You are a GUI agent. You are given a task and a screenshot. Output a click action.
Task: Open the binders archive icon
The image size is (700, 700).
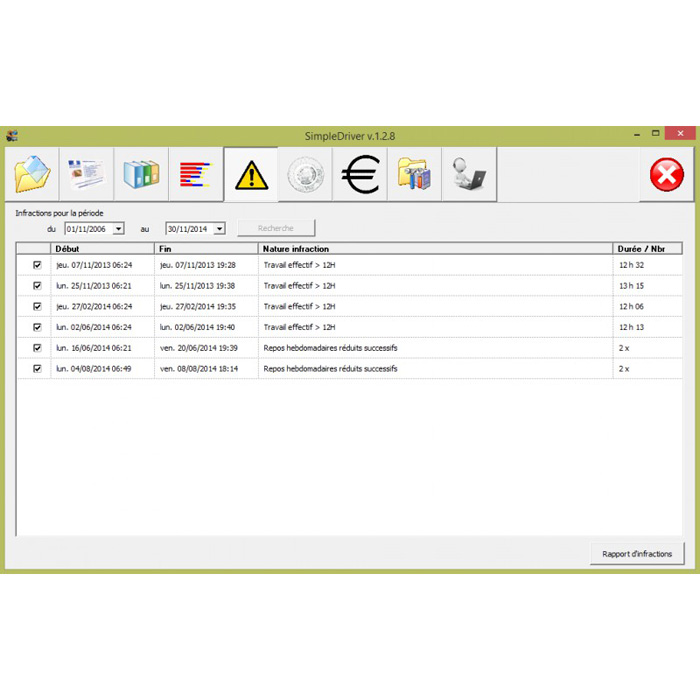coord(141,174)
